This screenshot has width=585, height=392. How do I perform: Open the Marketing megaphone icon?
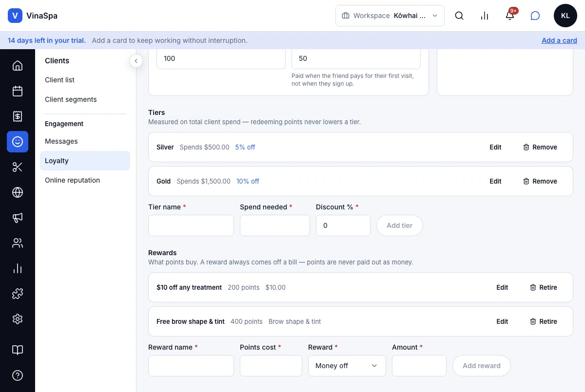click(x=18, y=218)
